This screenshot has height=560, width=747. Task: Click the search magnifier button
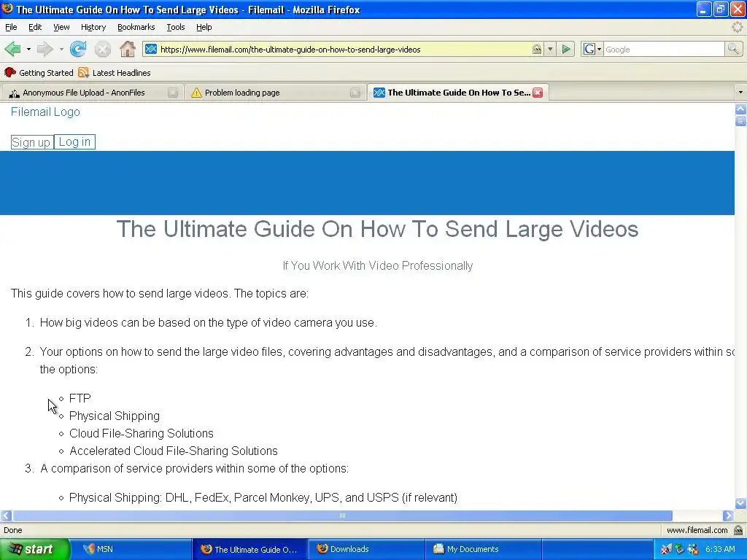[732, 49]
